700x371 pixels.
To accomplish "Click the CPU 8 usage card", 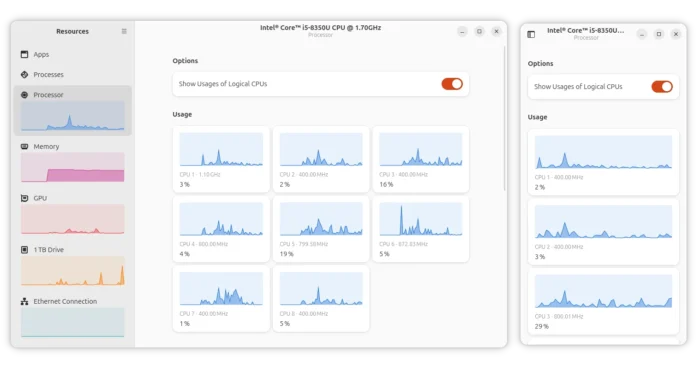I will point(321,299).
